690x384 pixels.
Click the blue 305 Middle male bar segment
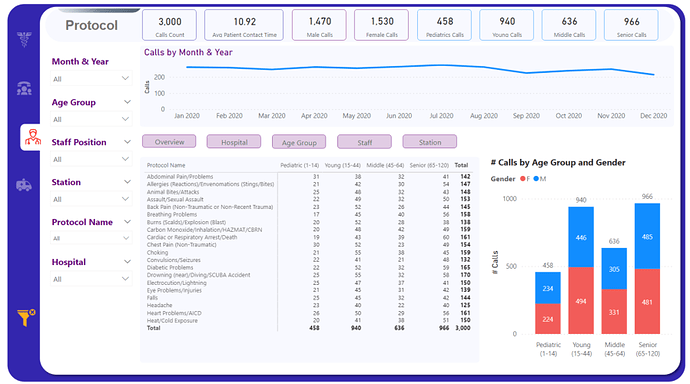(614, 269)
